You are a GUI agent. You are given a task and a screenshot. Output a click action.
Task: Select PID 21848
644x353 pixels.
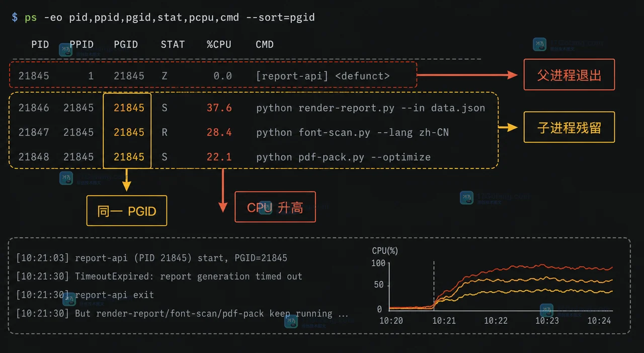[34, 157]
